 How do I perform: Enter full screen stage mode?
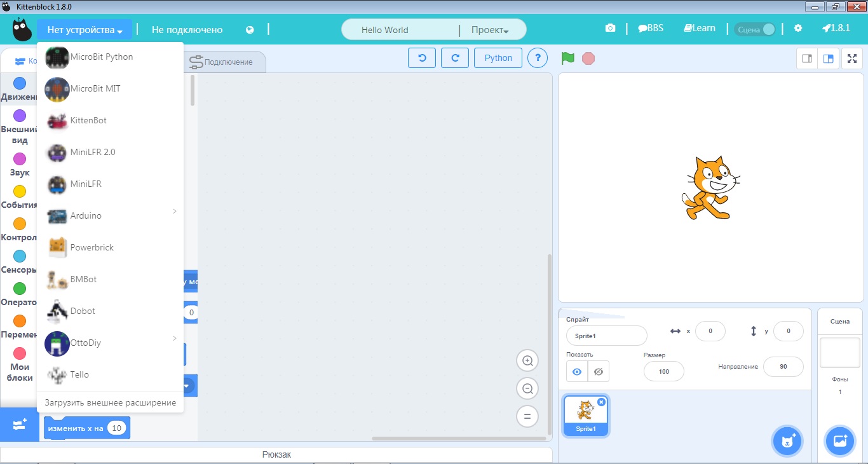(x=852, y=58)
